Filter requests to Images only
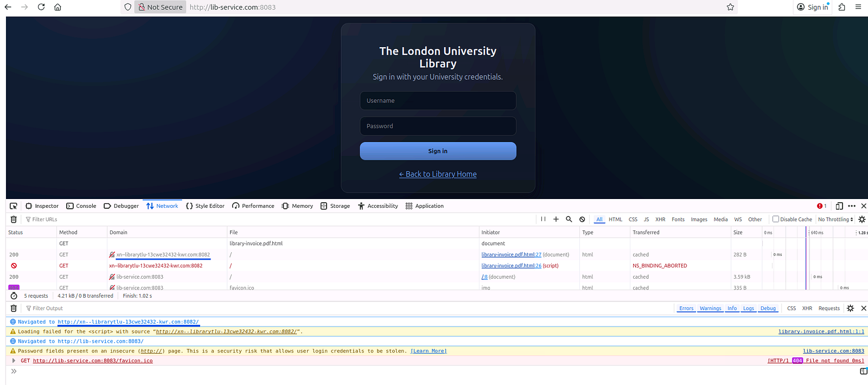The width and height of the screenshot is (868, 385). click(699, 219)
